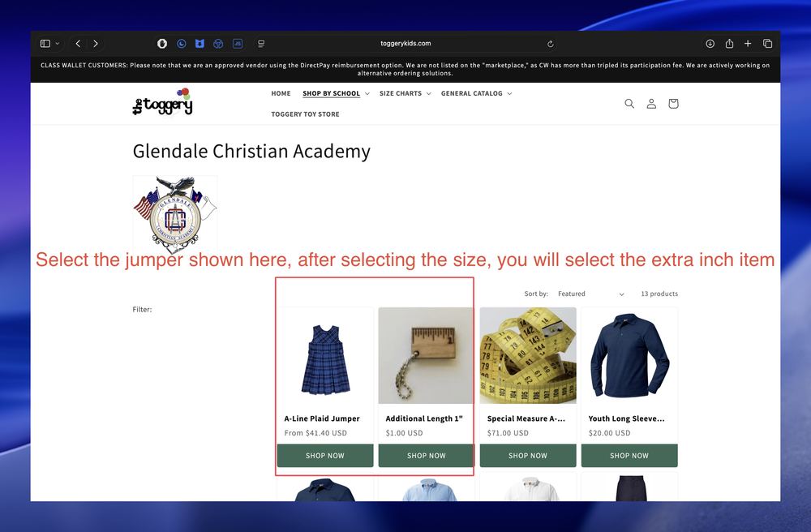Open the Special Measure A-... title link
Image resolution: width=811 pixels, height=532 pixels.
pos(526,418)
